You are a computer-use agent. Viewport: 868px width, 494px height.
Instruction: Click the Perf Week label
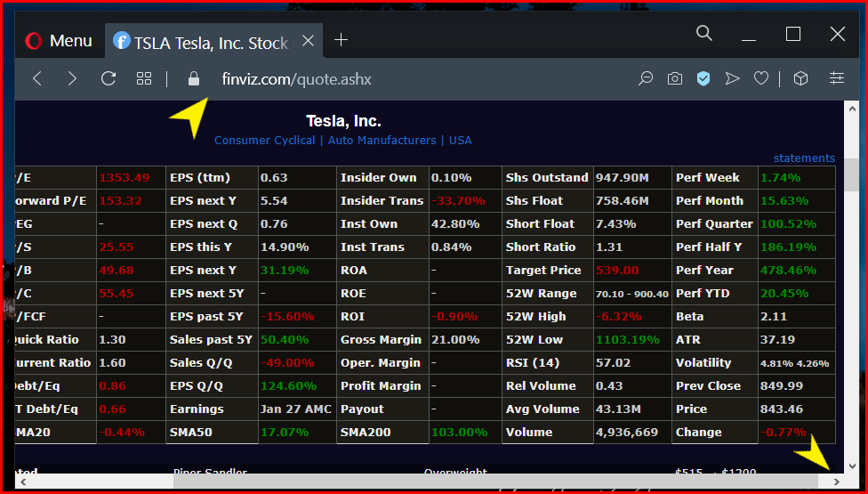pyautogui.click(x=707, y=178)
